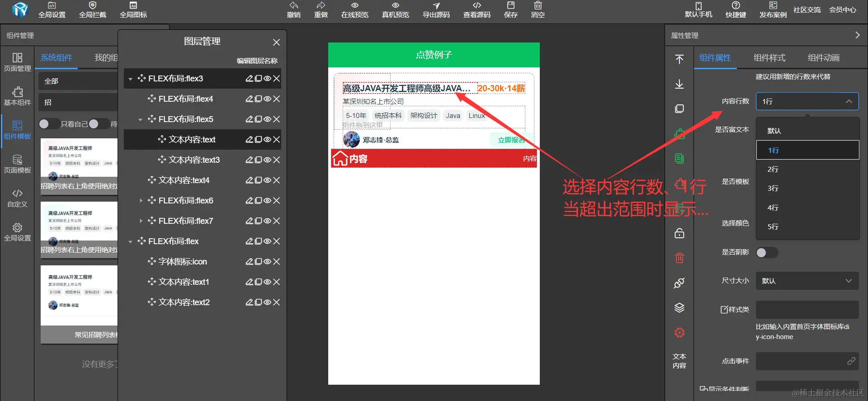Open the 默认手机 device selector

click(x=698, y=10)
